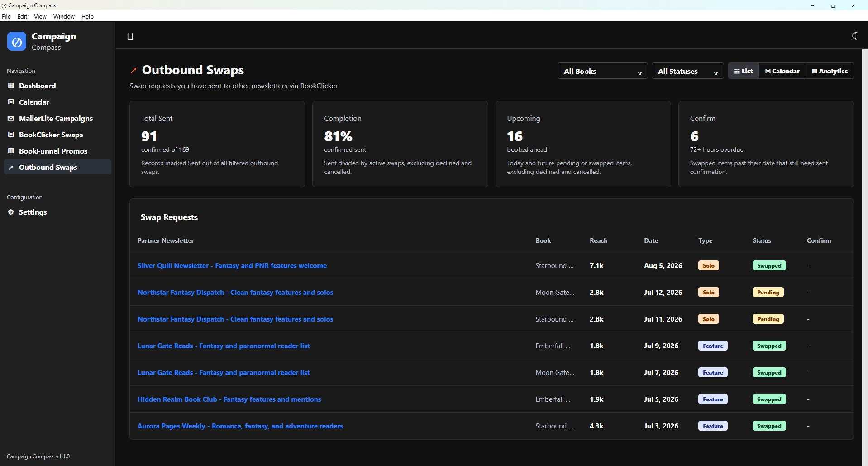Expand the All Statuses dropdown
The image size is (868, 466).
pyautogui.click(x=687, y=71)
